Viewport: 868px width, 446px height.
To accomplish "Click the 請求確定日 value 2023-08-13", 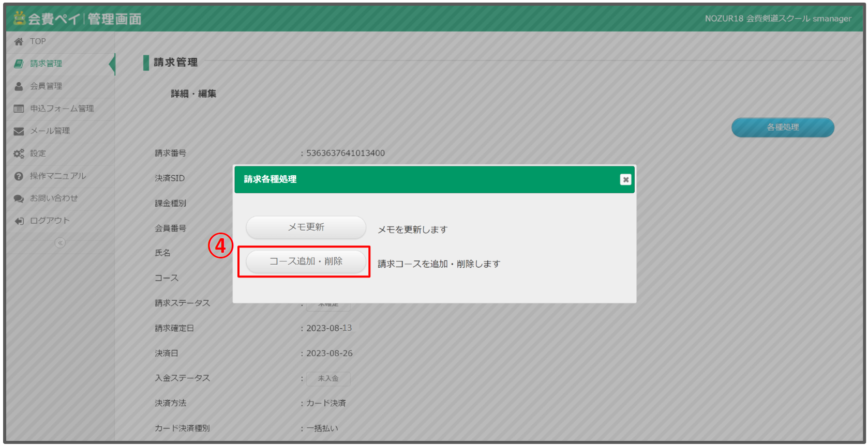I will pyautogui.click(x=329, y=328).
